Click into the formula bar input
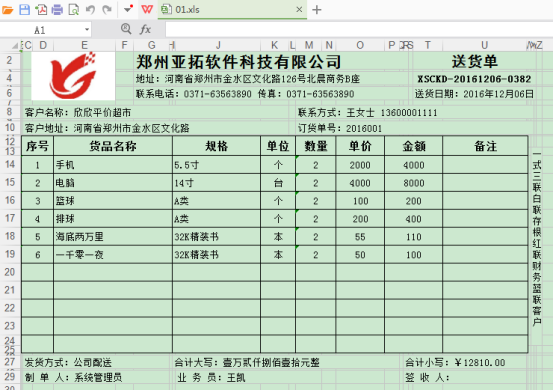 359,30
